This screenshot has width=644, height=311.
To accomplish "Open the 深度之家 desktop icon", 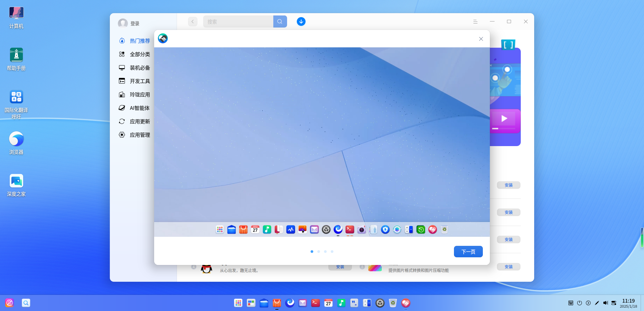I will (16, 185).
